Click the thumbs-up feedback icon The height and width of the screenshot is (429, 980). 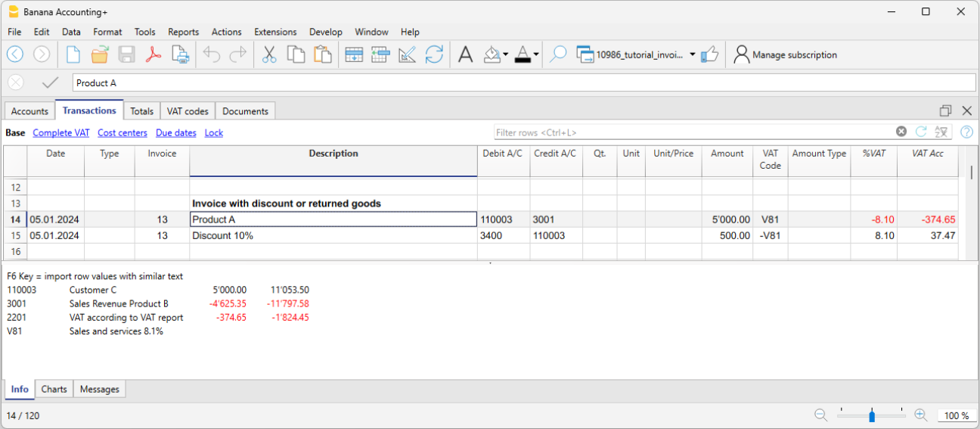point(709,54)
